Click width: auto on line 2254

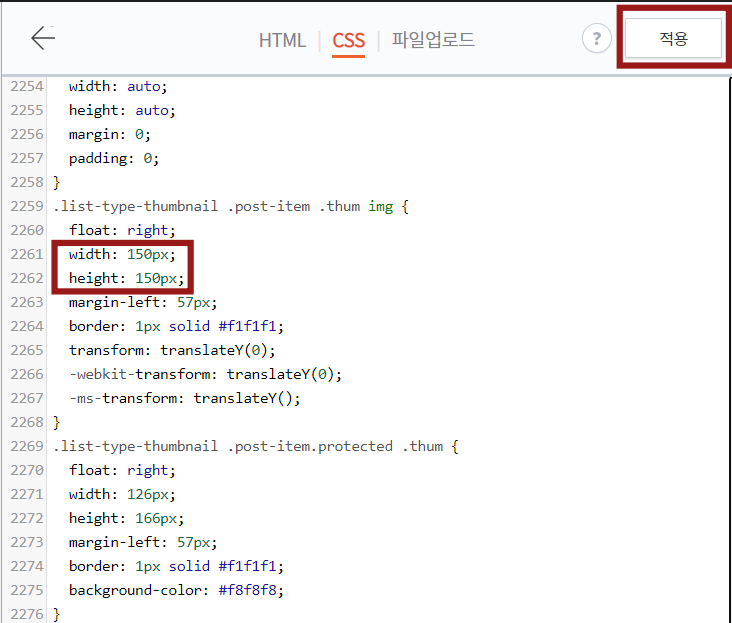click(x=118, y=86)
